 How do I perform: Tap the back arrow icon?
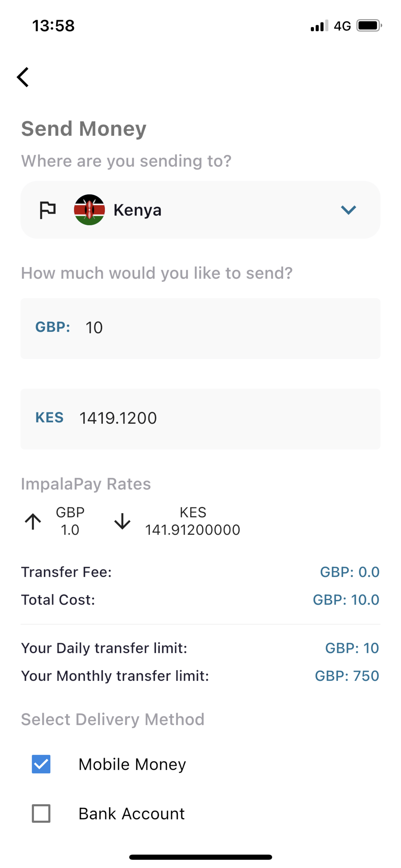point(23,77)
